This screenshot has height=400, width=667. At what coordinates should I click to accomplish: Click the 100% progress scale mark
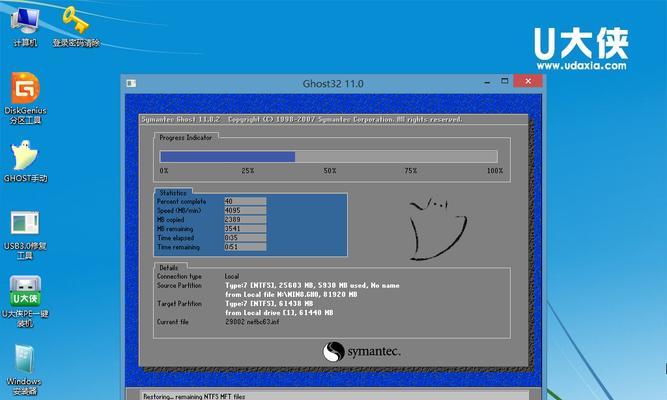click(495, 171)
